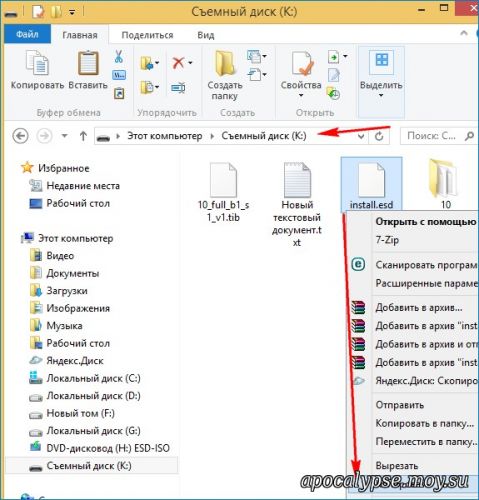This screenshot has width=479, height=500.
Task: Collapse the ribbon with the chevron
Action: tap(464, 33)
